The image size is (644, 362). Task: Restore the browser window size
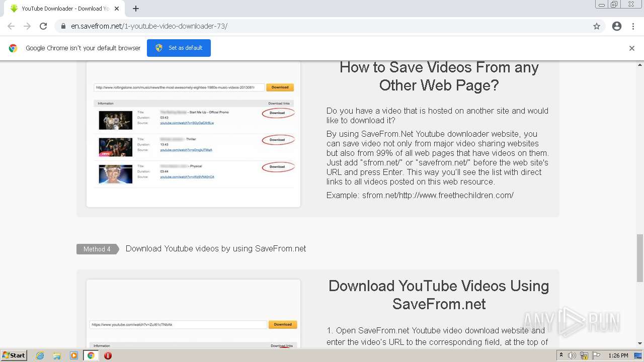click(x=614, y=5)
